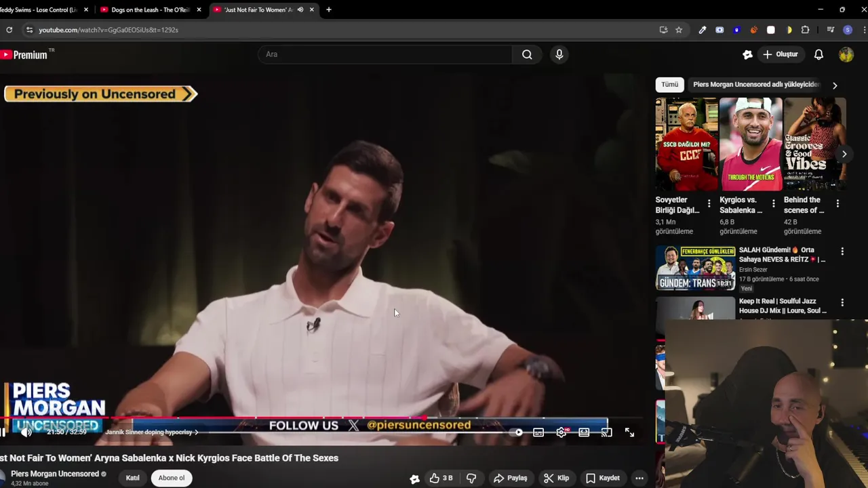This screenshot has width=868, height=488.
Task: Open media control music-note icon
Action: pos(831,30)
